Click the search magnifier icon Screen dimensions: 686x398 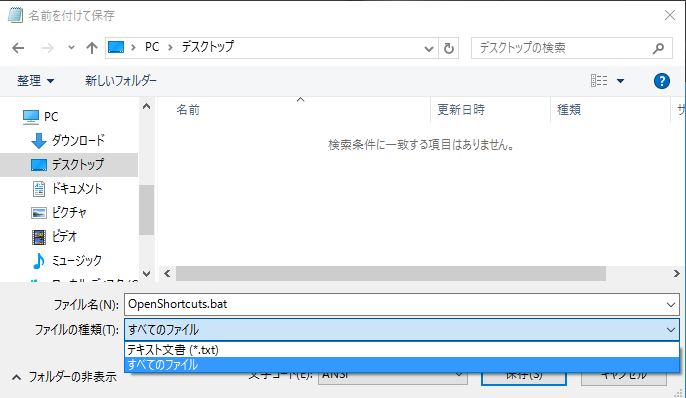click(658, 48)
